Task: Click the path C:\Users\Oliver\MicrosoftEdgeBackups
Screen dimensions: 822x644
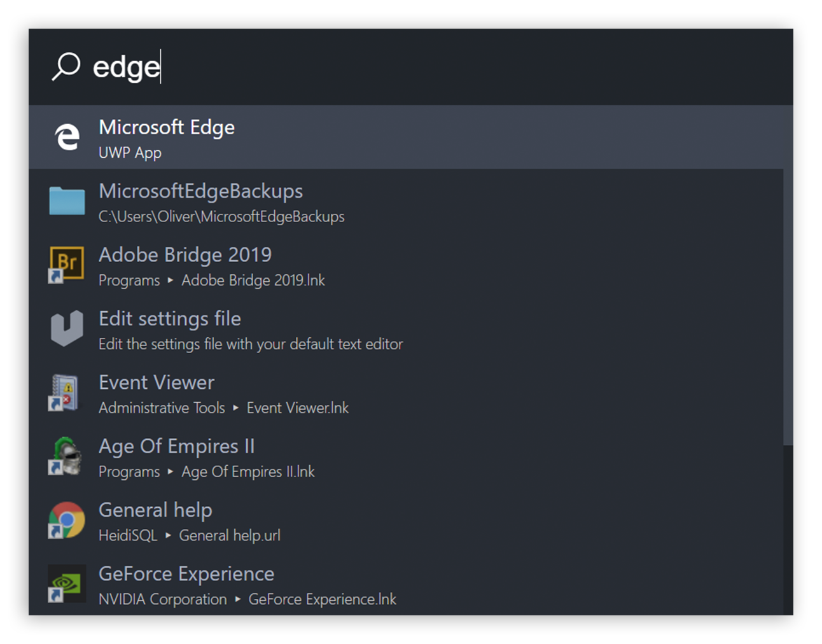Action: (x=221, y=217)
